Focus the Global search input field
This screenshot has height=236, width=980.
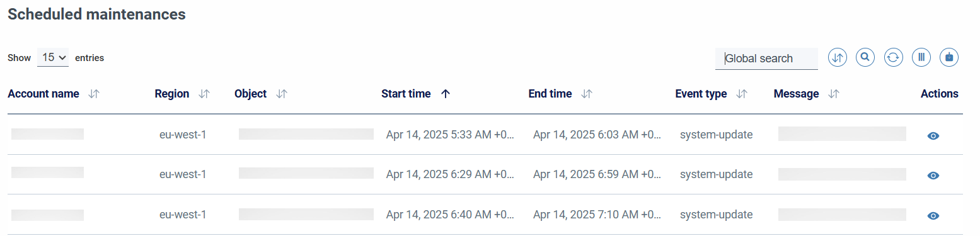(766, 59)
